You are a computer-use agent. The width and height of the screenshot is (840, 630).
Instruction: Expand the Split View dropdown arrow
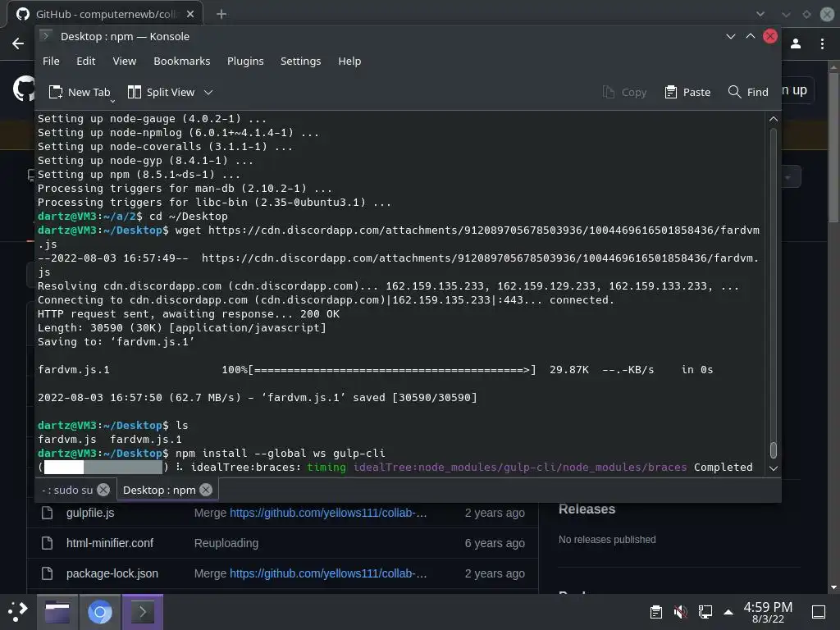tap(208, 92)
